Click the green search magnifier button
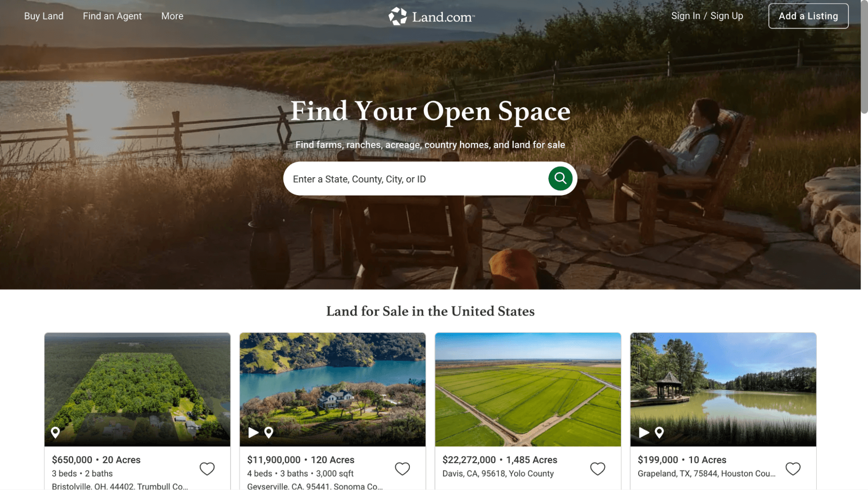The height and width of the screenshot is (490, 868). pos(560,179)
